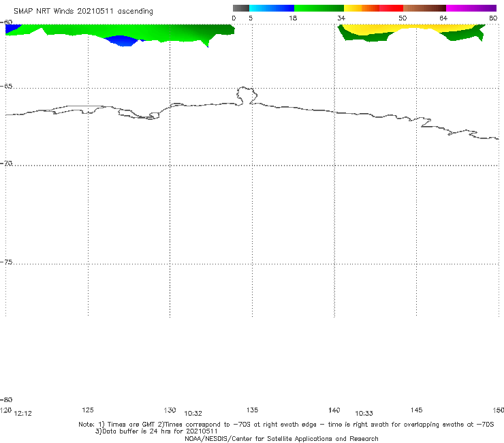Click the title 'SMAP NRT Winds 20210511 ascending'
Screen dimensions: 504x443
click(83, 12)
